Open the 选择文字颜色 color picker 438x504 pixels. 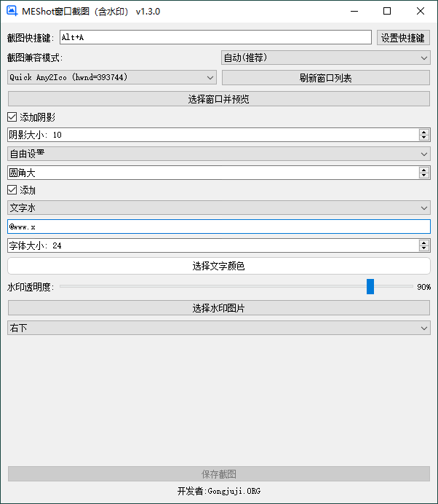click(218, 266)
